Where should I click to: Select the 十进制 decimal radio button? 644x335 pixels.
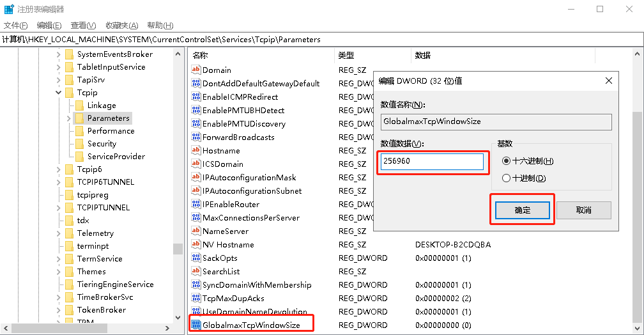click(507, 178)
